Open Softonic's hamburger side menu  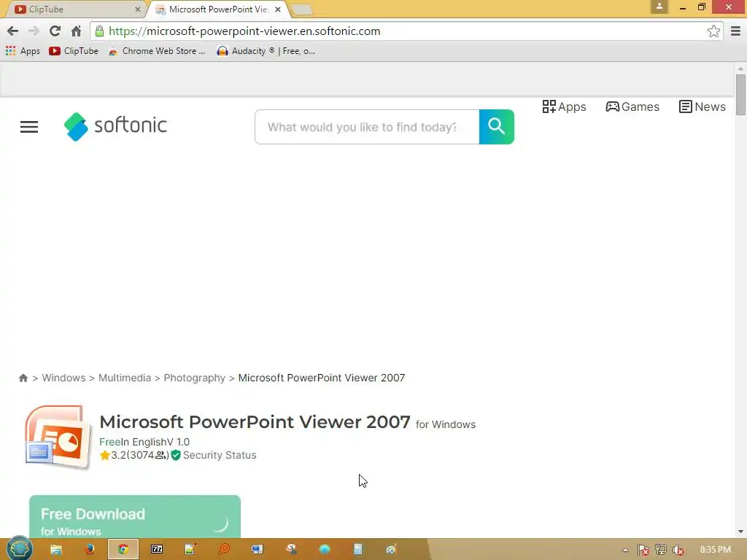pyautogui.click(x=29, y=127)
